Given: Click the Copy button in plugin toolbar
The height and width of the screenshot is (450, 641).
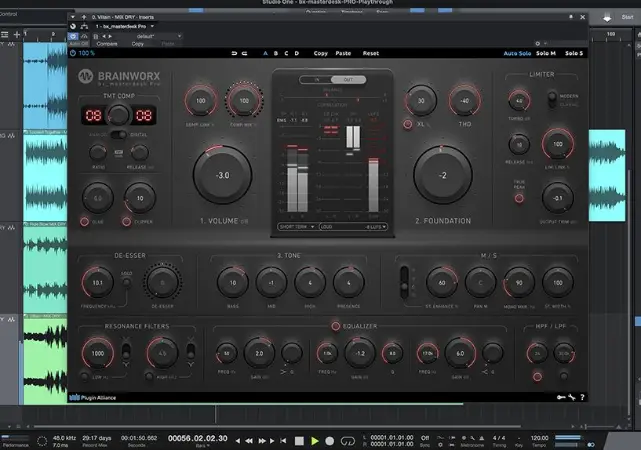Looking at the screenshot, I should (x=320, y=52).
